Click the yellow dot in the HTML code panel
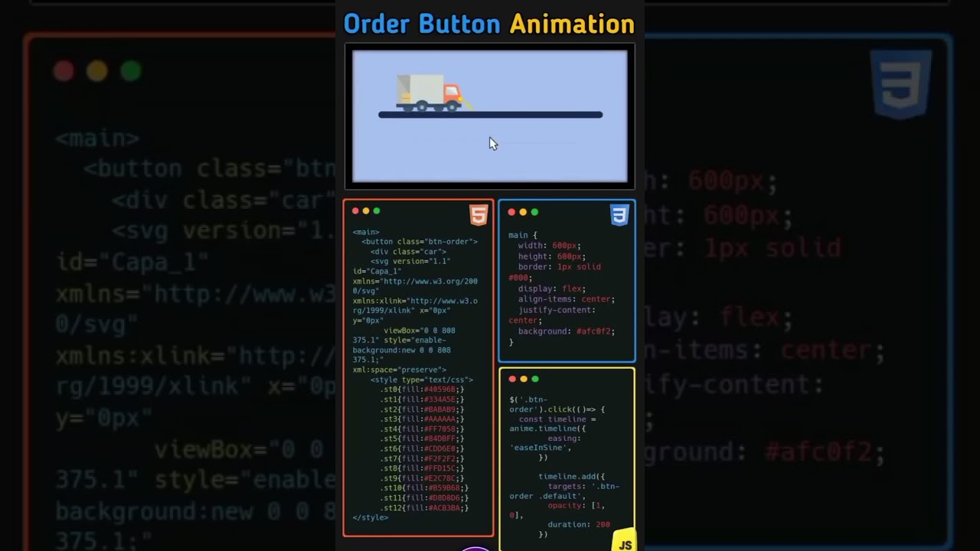This screenshot has width=980, height=551. pyautogui.click(x=366, y=211)
